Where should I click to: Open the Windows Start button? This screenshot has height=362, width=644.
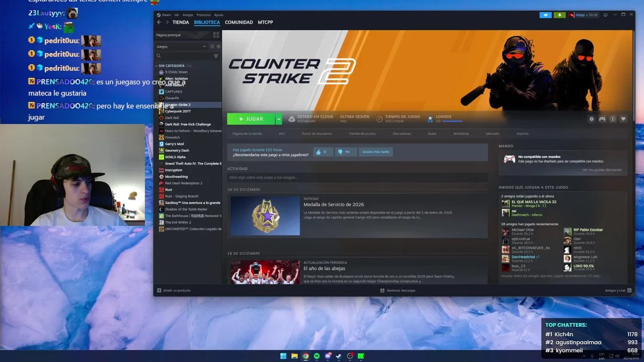point(283,356)
